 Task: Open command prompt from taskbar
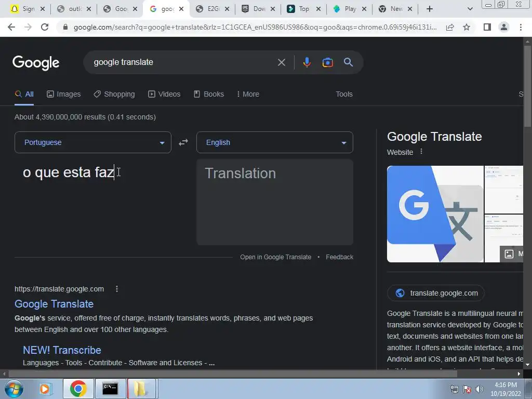(110, 389)
